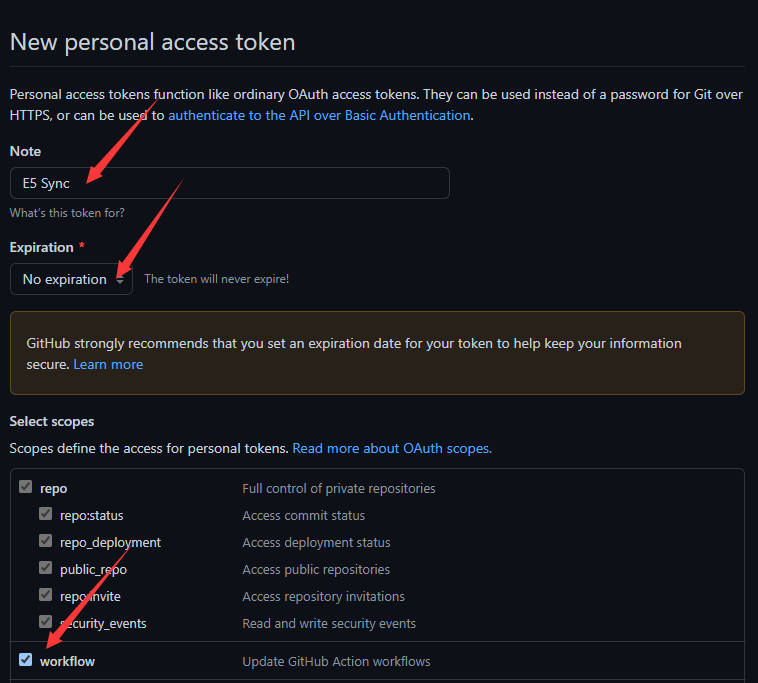
Task: Click the New personal access token heading
Action: (x=152, y=42)
